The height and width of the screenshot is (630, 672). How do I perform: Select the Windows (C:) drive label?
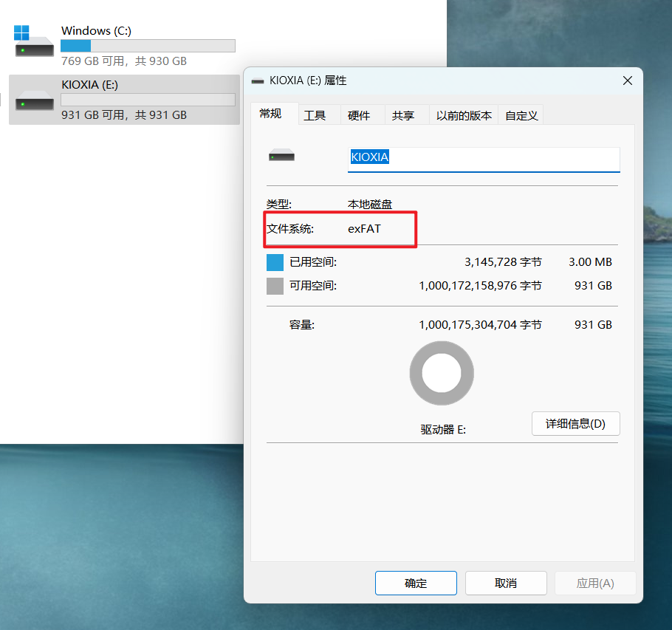tap(96, 30)
